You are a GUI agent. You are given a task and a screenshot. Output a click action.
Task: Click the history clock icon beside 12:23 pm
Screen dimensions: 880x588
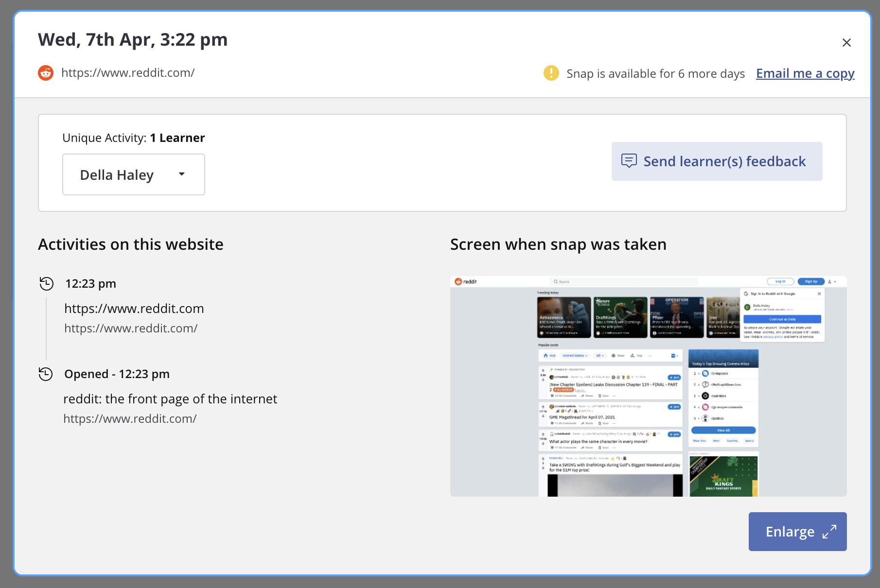[47, 283]
